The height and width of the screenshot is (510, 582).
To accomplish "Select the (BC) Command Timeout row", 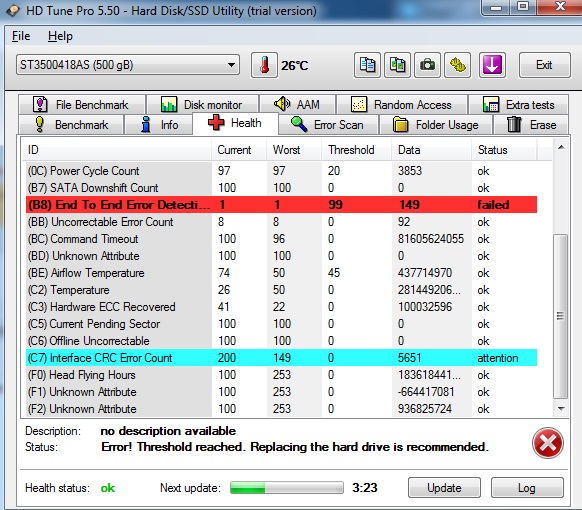I will (281, 239).
